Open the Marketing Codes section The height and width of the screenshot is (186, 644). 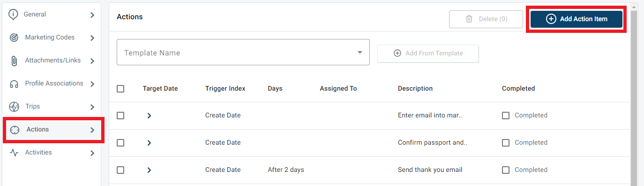[52, 38]
